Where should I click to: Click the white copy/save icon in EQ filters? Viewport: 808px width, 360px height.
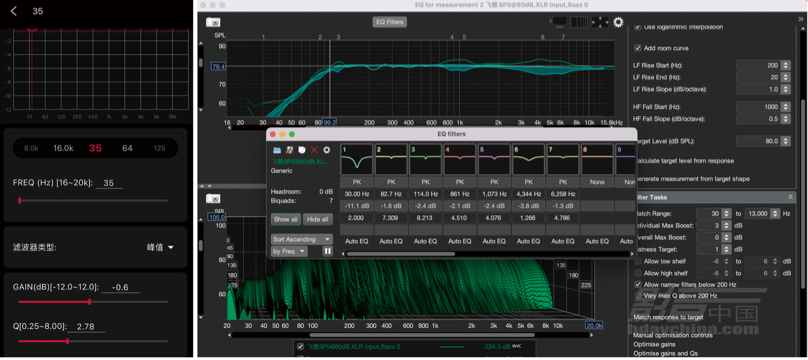point(302,150)
